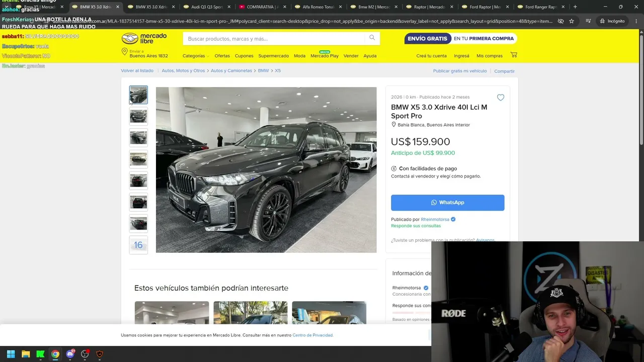The width and height of the screenshot is (644, 362).
Task: Select the fifth car photo thumbnail
Action: (x=138, y=180)
